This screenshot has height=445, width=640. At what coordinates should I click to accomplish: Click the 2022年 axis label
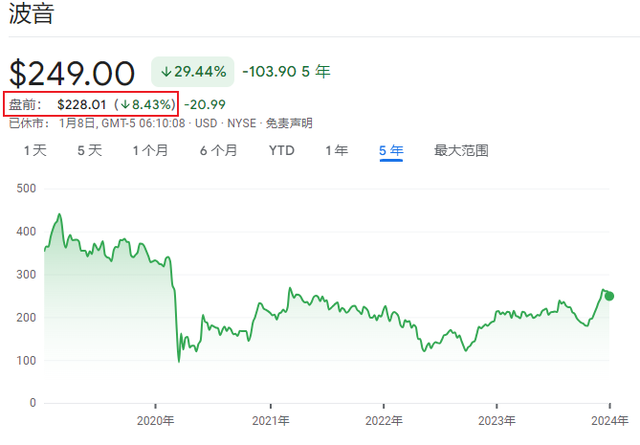pyautogui.click(x=384, y=421)
